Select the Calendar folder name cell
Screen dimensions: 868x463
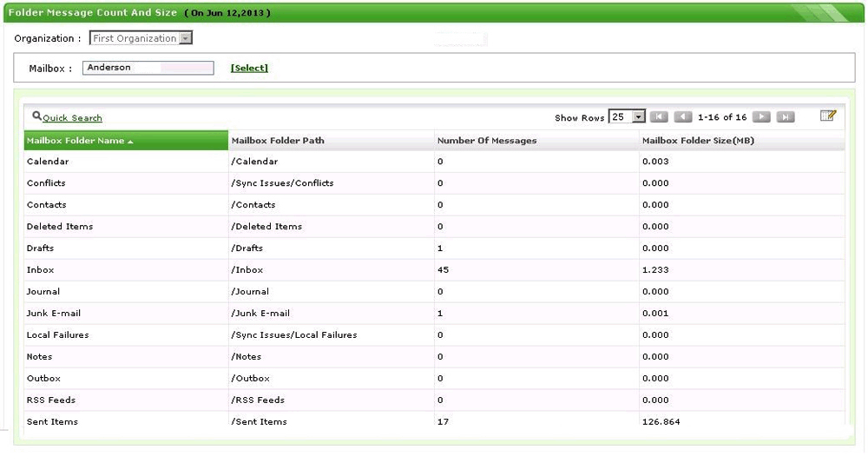126,162
